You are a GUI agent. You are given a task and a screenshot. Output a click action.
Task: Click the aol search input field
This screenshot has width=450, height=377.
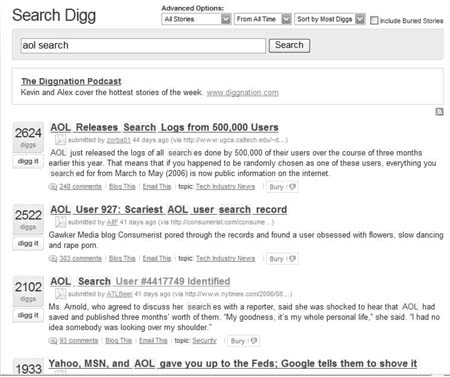143,46
